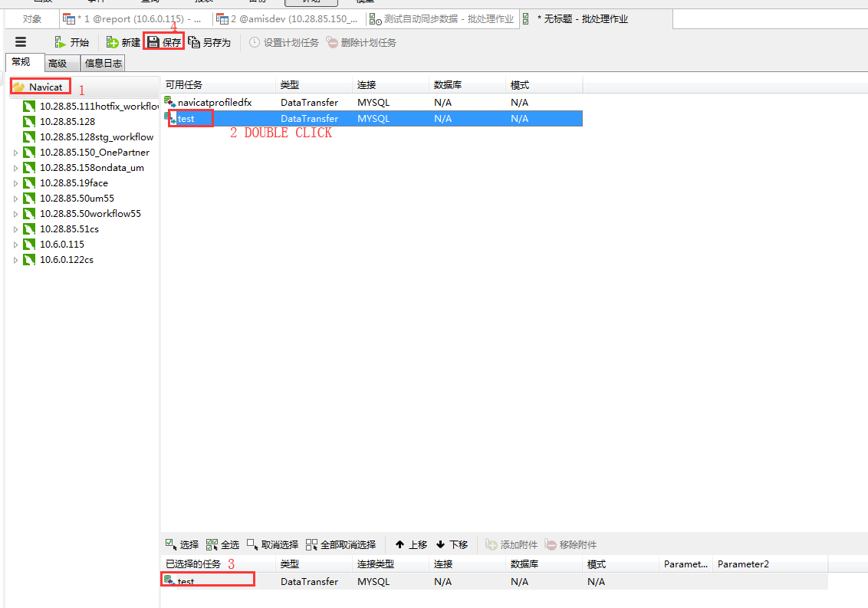Click Save As (另存为) button
This screenshot has width=868, height=608.
(x=209, y=43)
